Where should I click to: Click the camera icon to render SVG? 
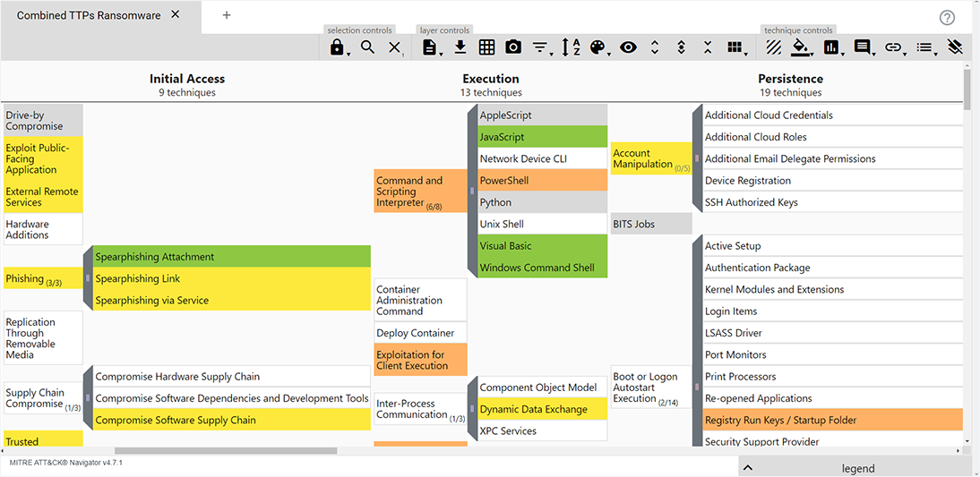513,47
